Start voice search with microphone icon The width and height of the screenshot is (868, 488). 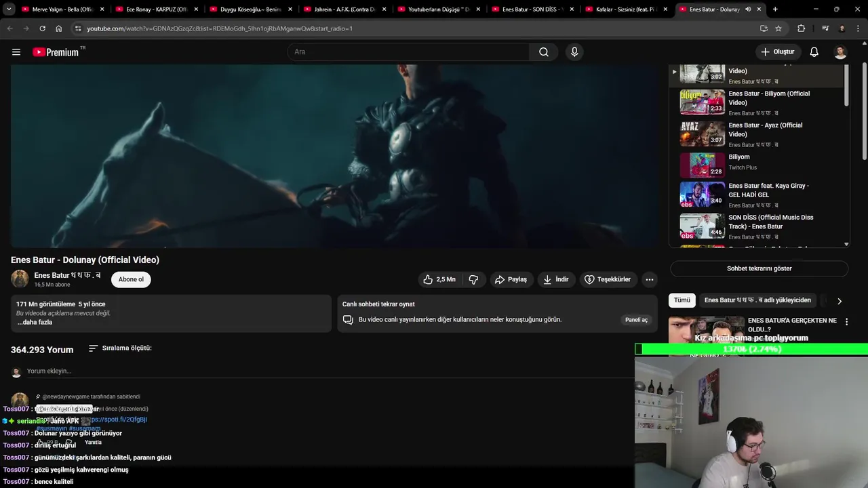click(x=574, y=52)
